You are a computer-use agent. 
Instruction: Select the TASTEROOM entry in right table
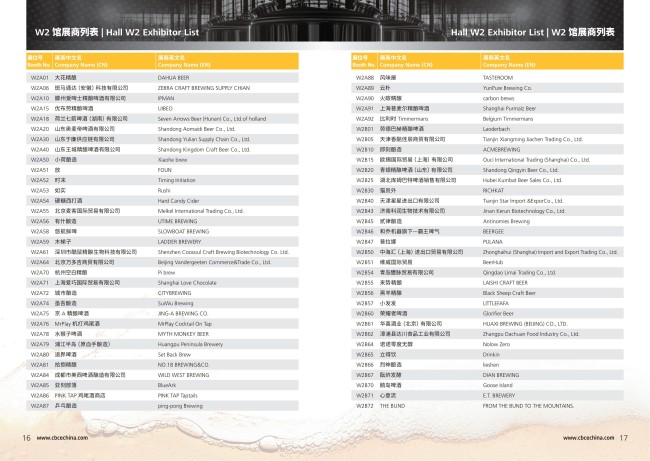point(498,77)
